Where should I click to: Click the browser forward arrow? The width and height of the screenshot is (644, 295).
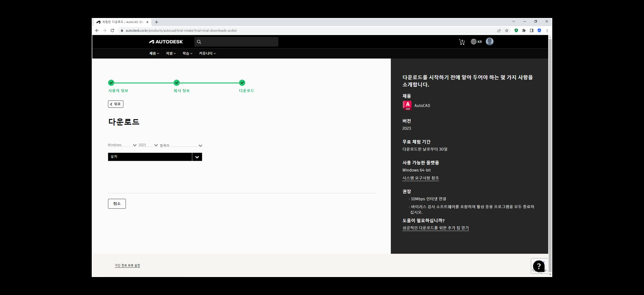pyautogui.click(x=105, y=31)
